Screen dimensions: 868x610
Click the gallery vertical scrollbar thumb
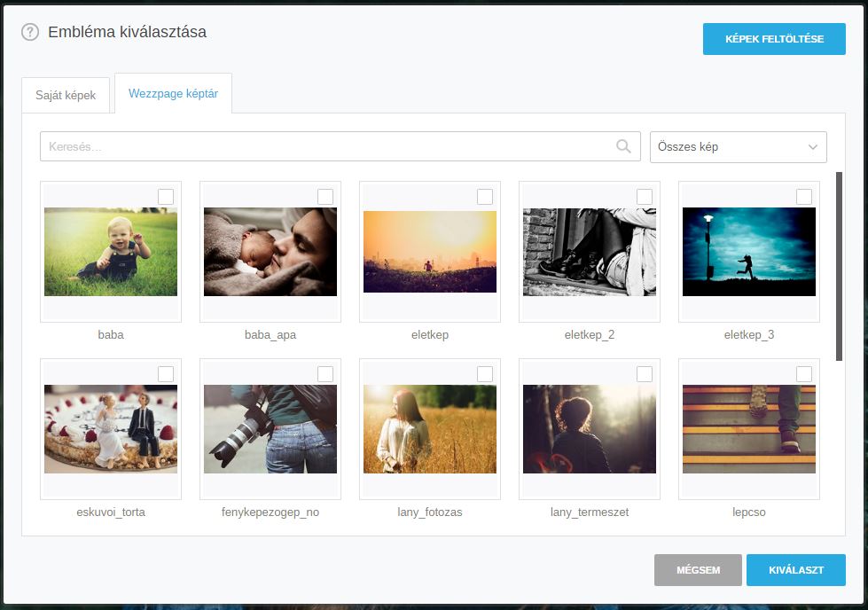(x=839, y=266)
